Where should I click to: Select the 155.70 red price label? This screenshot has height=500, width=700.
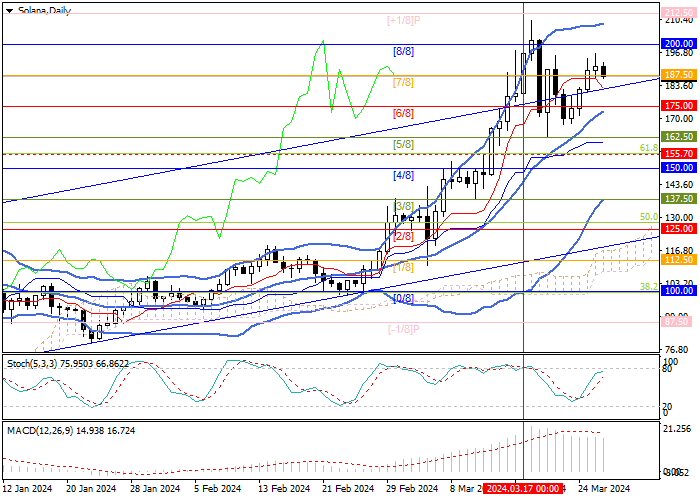click(x=679, y=154)
